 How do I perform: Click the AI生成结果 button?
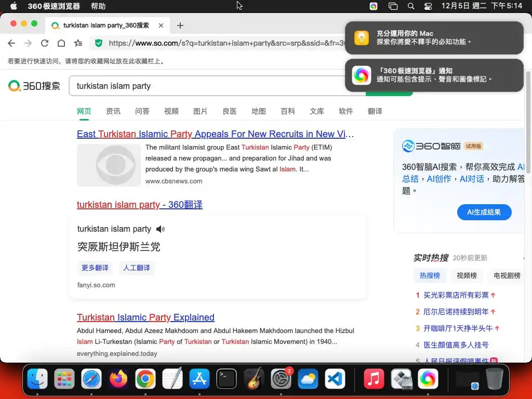(x=484, y=212)
